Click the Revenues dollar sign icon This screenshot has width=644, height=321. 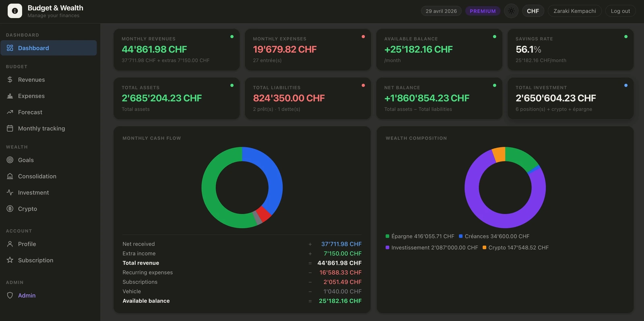pos(10,80)
